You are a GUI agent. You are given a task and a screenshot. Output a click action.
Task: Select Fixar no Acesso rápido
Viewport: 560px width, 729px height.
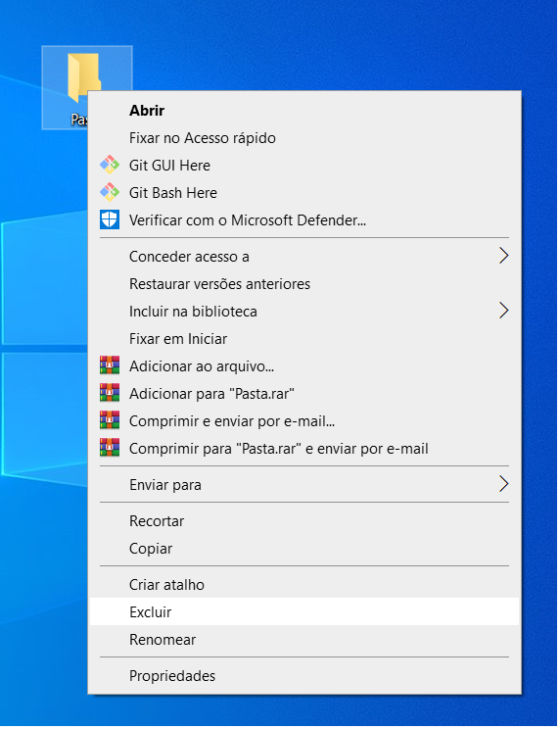point(304,138)
